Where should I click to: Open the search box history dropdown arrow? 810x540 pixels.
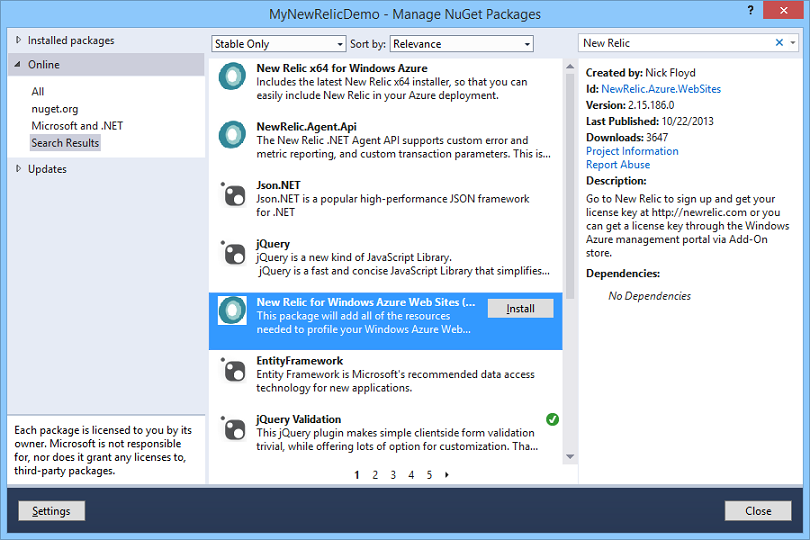(x=792, y=43)
